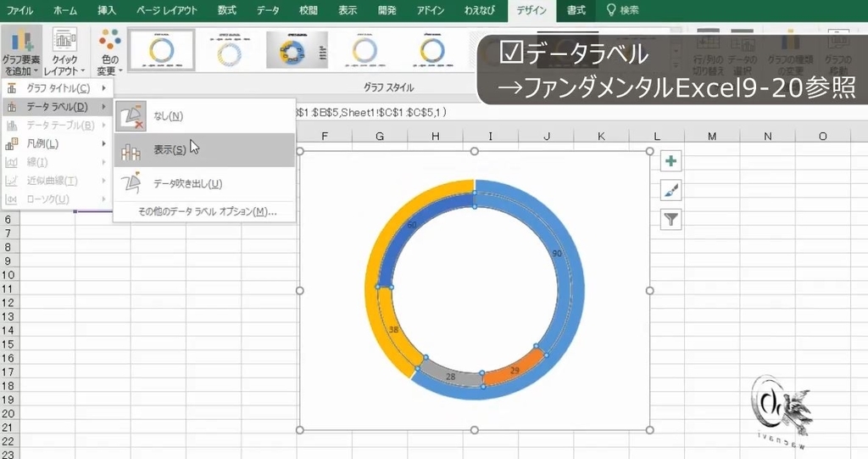Viewport: 868px width, 459px height.
Task: Select the orange inner segment labeled 29
Action: tap(514, 368)
